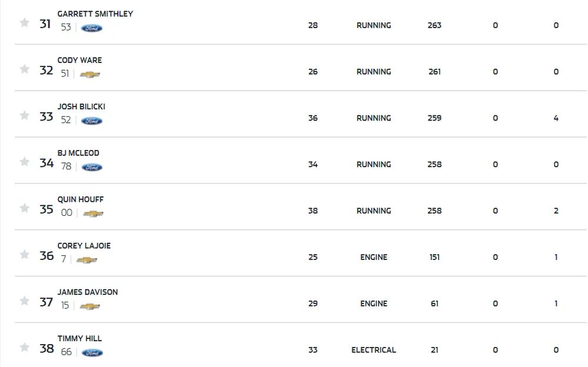Image resolution: width=588 pixels, height=367 pixels.
Task: Toggle the star next to Cody Ware
Action: click(x=24, y=69)
